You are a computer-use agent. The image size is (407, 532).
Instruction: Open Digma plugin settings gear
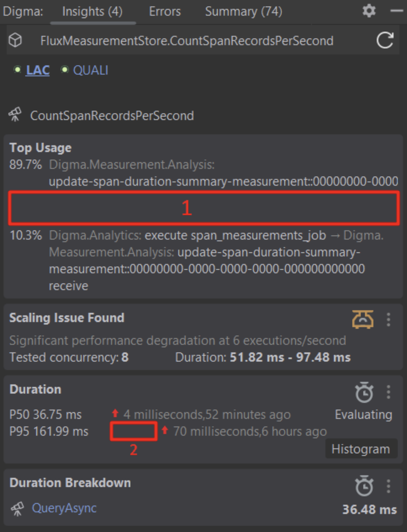pos(369,10)
